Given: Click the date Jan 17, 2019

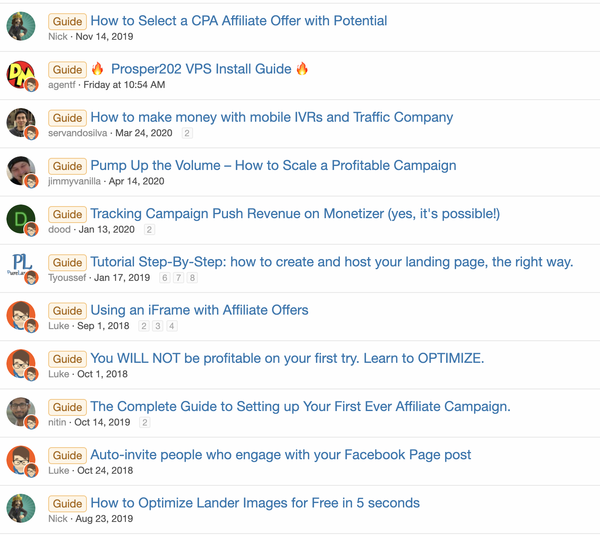Looking at the screenshot, I should pos(122,278).
